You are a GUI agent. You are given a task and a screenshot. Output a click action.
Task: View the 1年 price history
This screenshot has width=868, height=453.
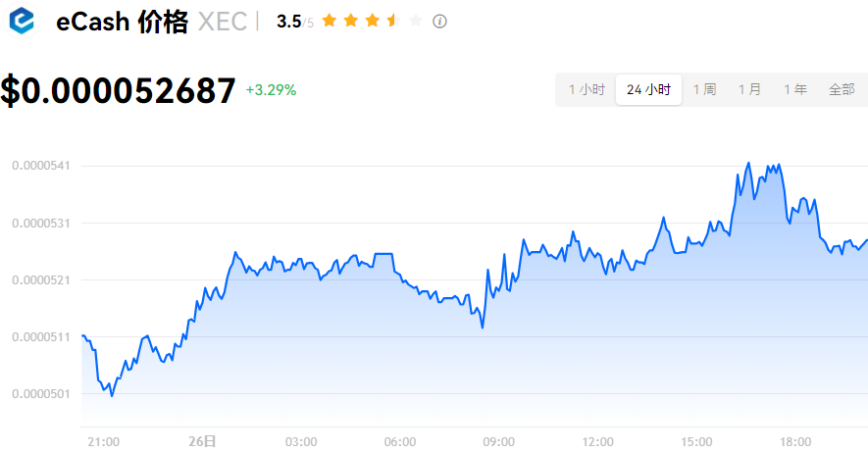pyautogui.click(x=795, y=89)
